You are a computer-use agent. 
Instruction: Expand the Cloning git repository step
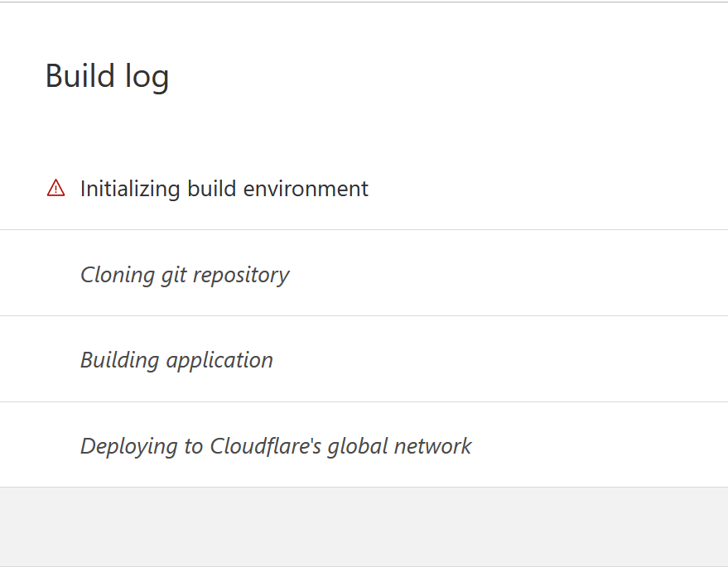coord(185,275)
